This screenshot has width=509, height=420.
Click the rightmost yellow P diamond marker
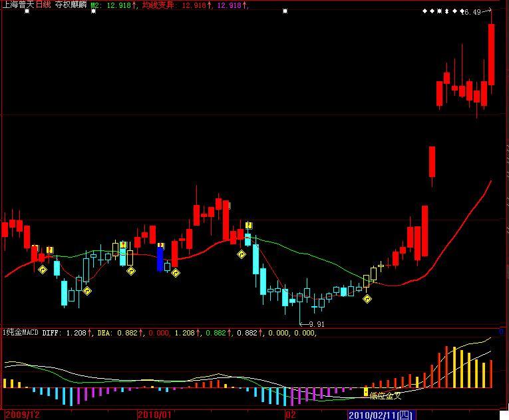[367, 299]
